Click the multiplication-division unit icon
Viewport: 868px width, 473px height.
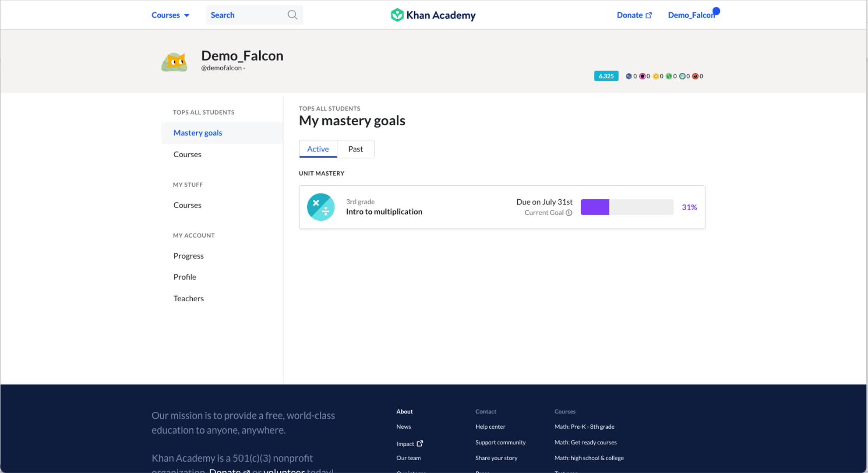321,207
